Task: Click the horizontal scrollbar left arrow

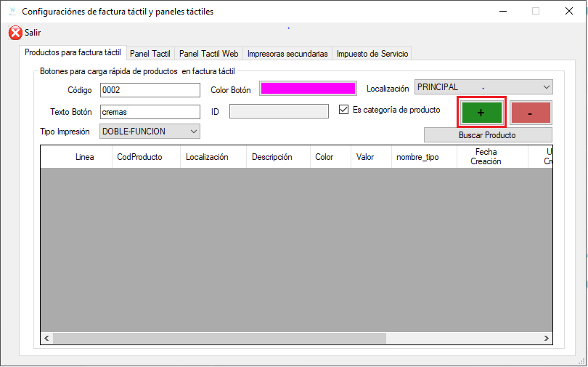Action: coord(46,338)
